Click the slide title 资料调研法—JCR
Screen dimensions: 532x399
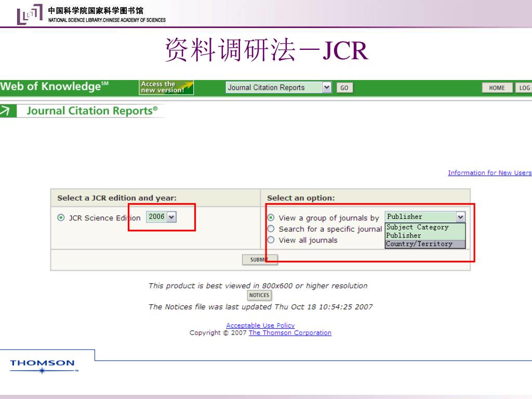pos(267,50)
